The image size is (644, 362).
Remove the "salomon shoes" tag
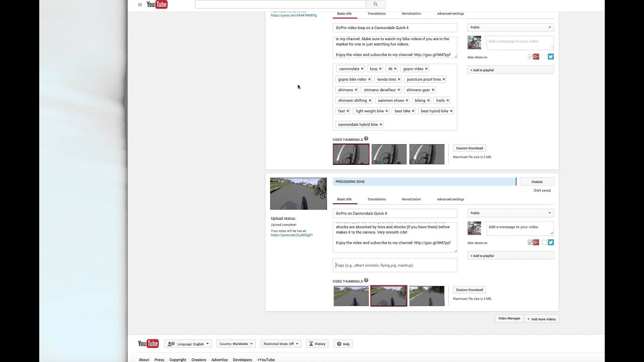click(x=407, y=101)
